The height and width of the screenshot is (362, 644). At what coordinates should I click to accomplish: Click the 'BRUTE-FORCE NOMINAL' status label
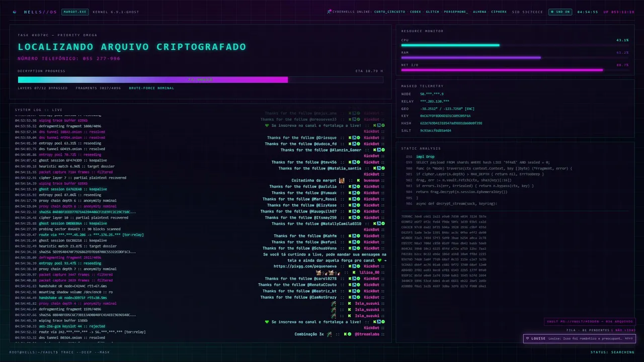tap(151, 88)
